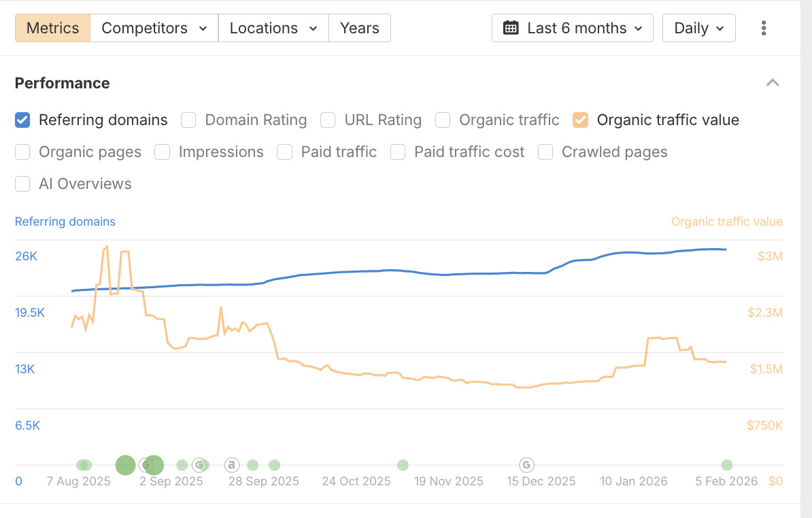This screenshot has width=812, height=518.
Task: Select the Years tab
Action: tap(359, 28)
